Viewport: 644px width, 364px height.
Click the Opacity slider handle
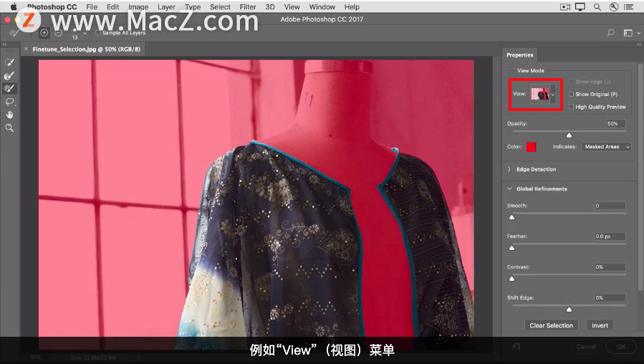coord(569,135)
